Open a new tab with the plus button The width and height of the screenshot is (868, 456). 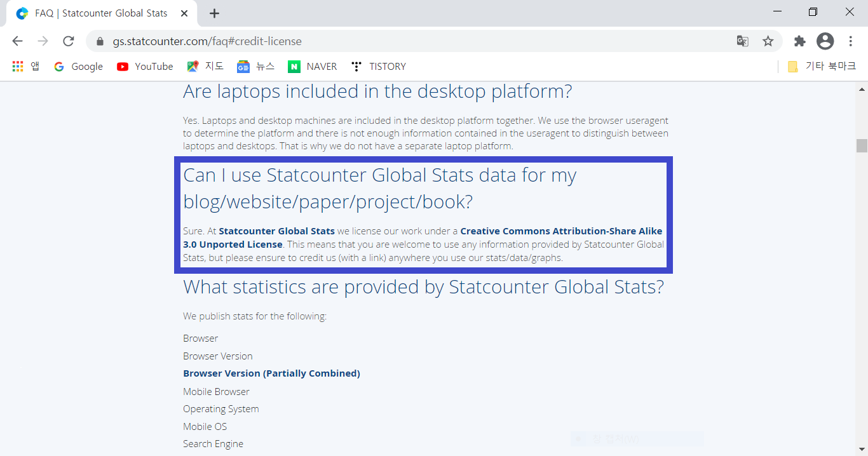pos(215,13)
